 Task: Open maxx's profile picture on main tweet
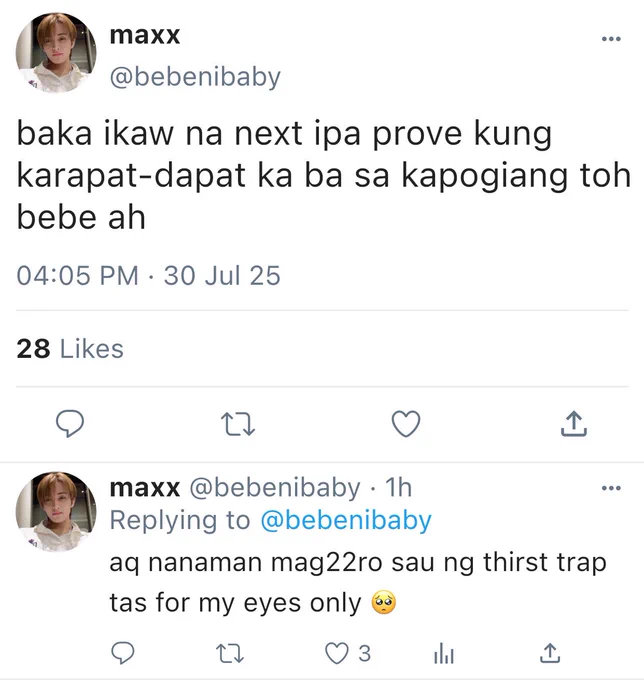(56, 52)
